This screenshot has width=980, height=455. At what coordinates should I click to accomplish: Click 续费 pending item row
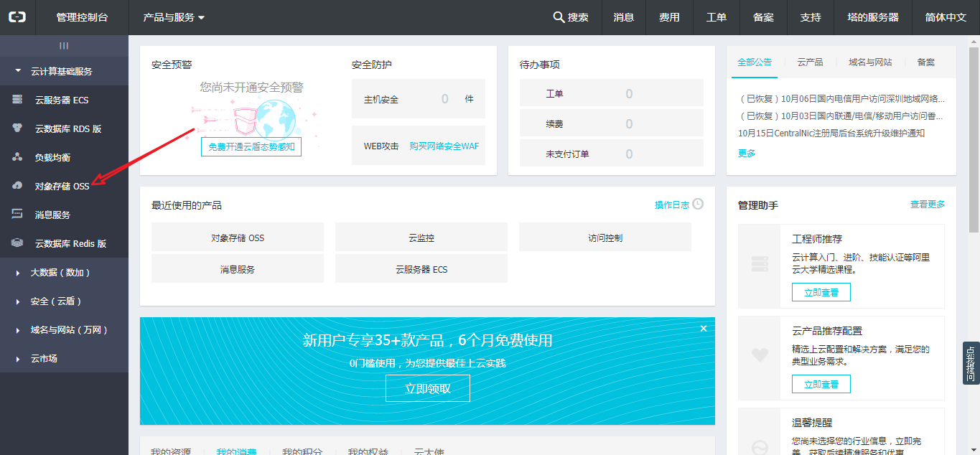click(x=612, y=123)
